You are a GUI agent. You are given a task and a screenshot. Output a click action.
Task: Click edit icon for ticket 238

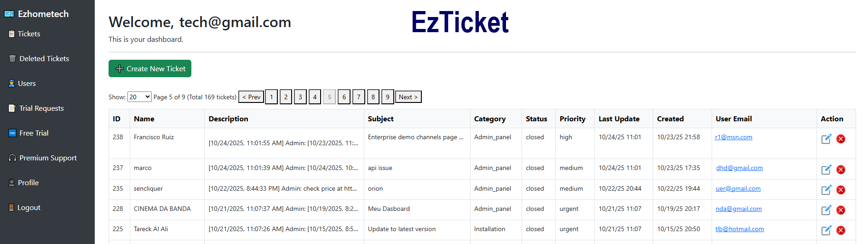(x=826, y=139)
